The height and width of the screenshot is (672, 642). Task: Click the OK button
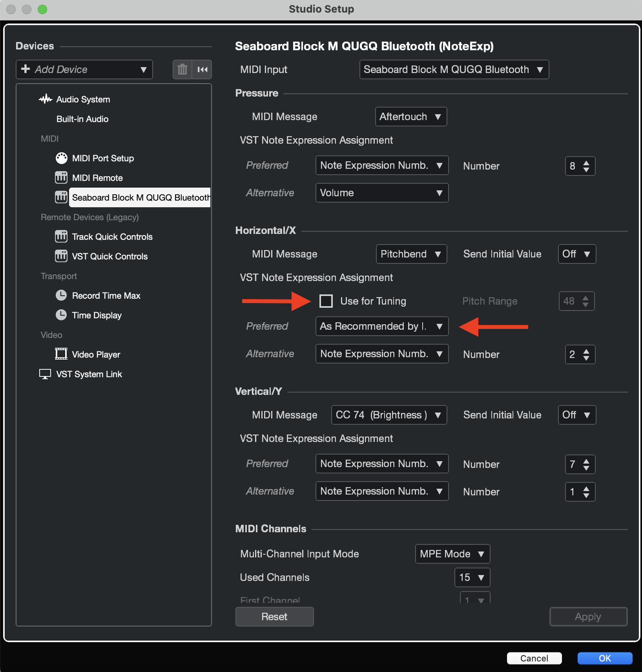click(x=605, y=658)
